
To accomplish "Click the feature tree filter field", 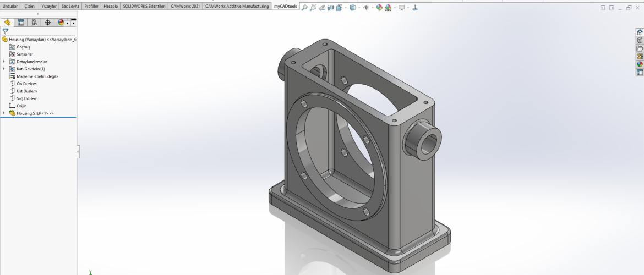I will (x=41, y=32).
